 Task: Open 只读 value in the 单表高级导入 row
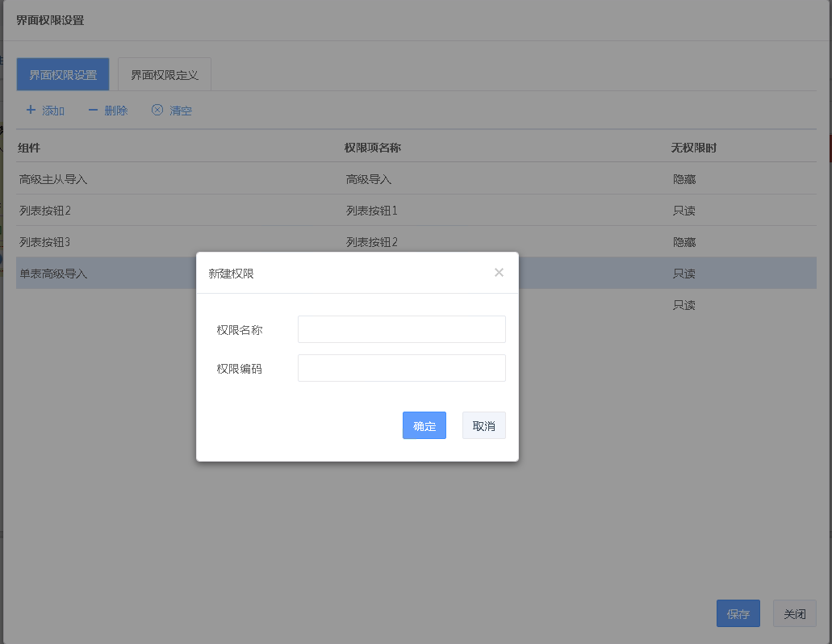tap(684, 274)
